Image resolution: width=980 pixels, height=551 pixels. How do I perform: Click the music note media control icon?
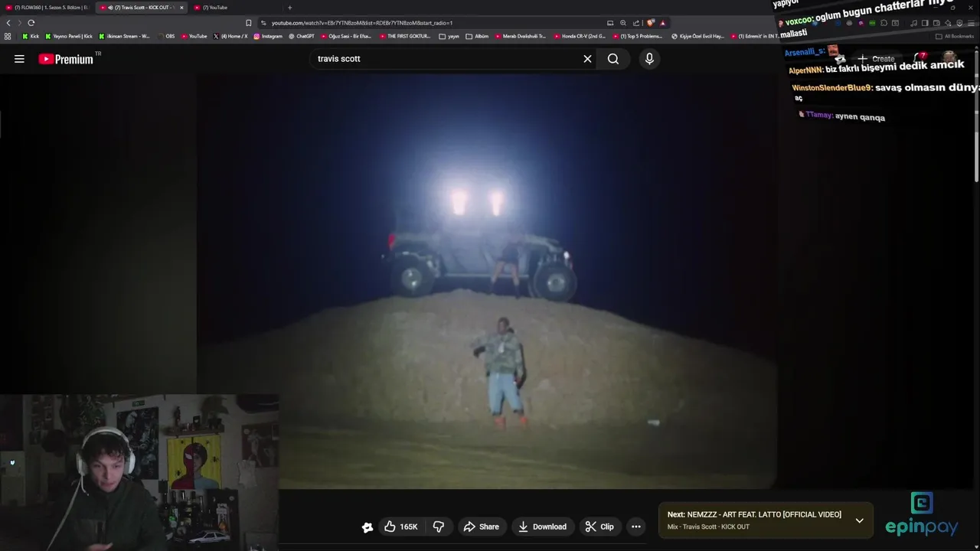913,23
